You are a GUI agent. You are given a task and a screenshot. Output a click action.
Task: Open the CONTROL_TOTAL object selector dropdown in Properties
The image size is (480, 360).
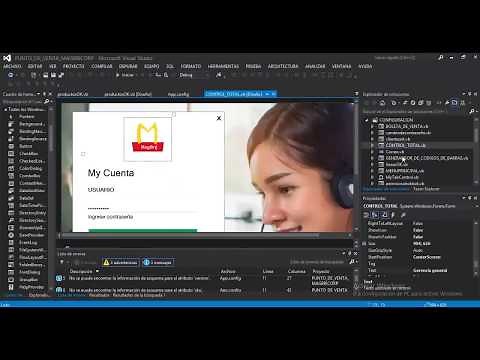point(476,206)
